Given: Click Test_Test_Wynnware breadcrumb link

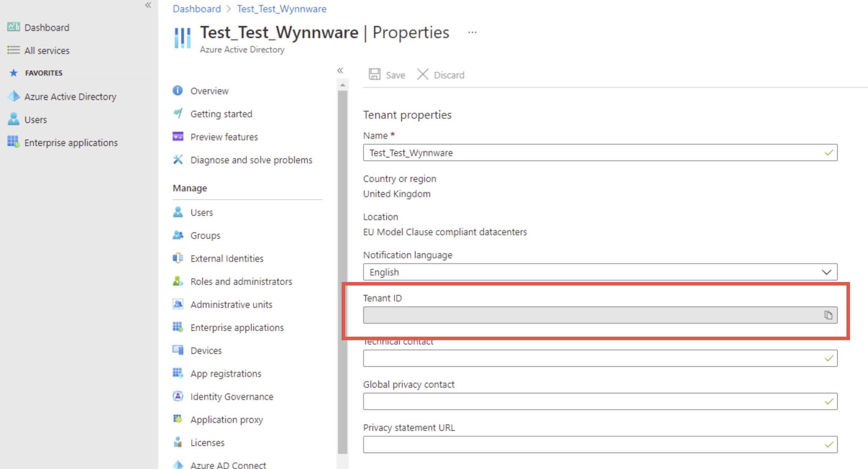Looking at the screenshot, I should [281, 9].
